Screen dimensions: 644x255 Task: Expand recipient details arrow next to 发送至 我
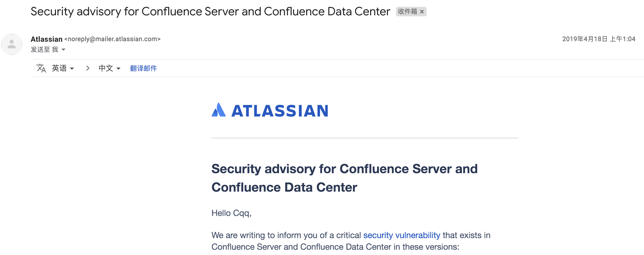63,50
